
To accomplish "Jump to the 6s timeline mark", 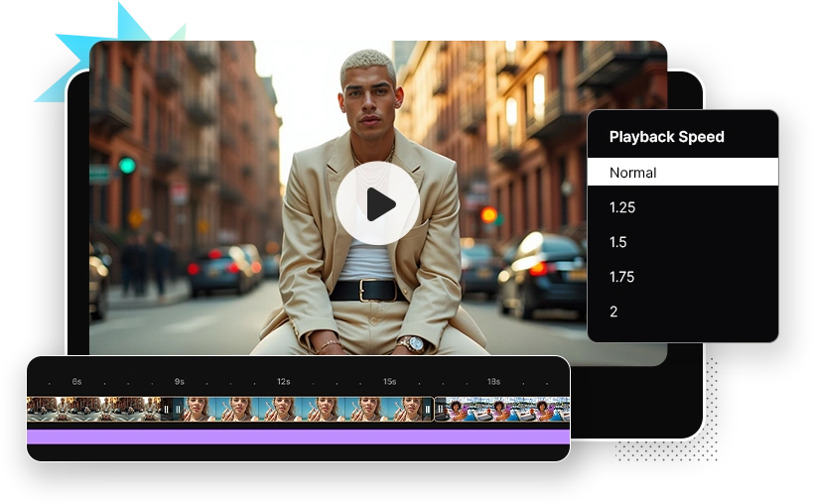I will (76, 382).
